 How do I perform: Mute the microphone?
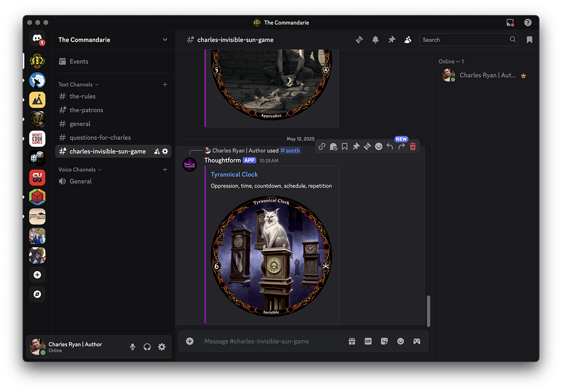point(133,347)
